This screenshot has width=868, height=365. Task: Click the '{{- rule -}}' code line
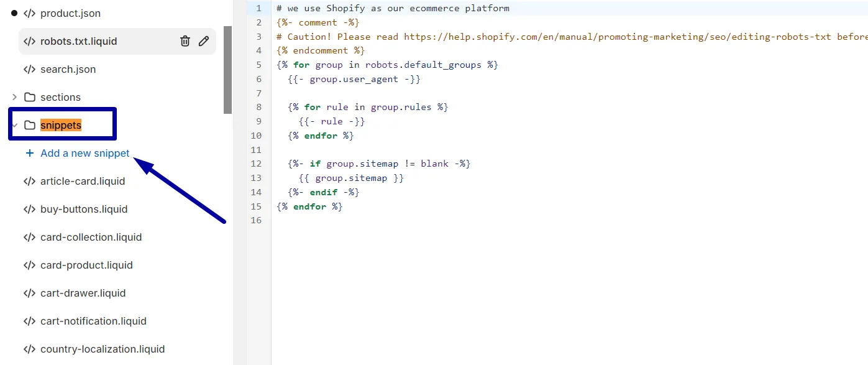click(332, 121)
